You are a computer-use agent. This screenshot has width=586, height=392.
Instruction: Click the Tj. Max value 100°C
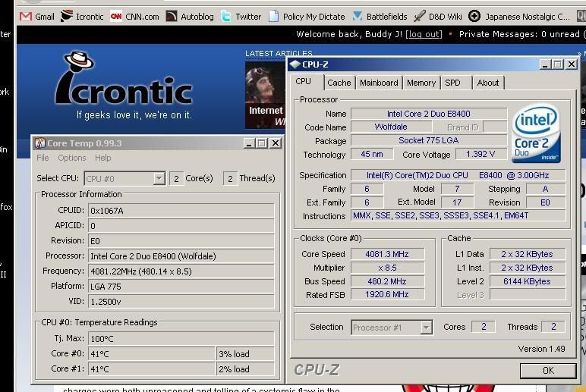click(x=181, y=339)
